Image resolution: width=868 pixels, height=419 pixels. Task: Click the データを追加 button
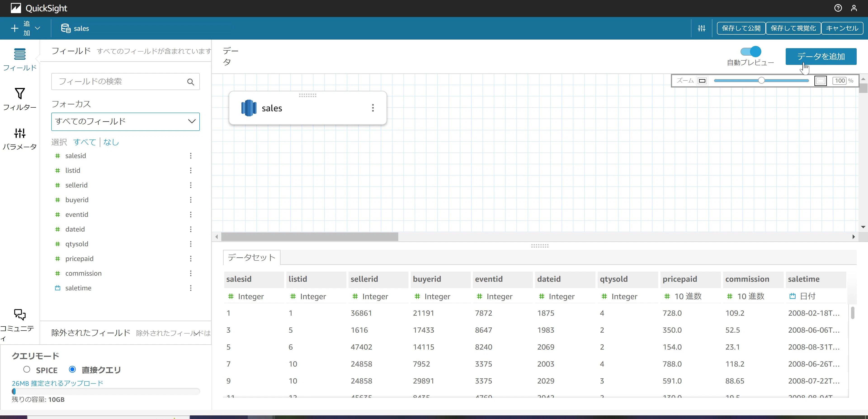click(x=821, y=57)
